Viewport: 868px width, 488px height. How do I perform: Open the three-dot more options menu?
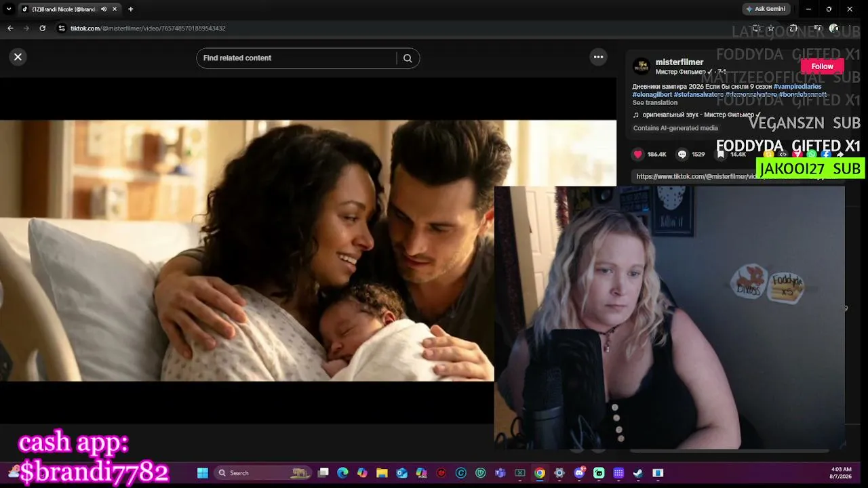(598, 57)
